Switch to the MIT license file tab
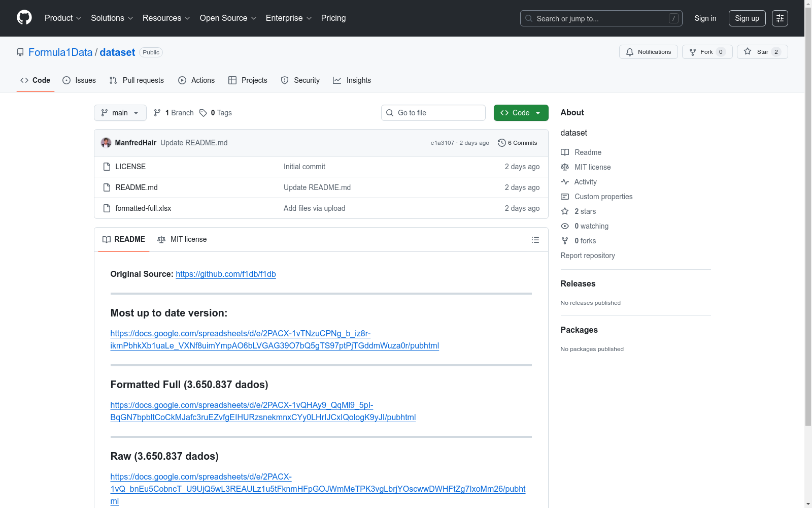Screen dimensions: 812x508 click(182, 239)
